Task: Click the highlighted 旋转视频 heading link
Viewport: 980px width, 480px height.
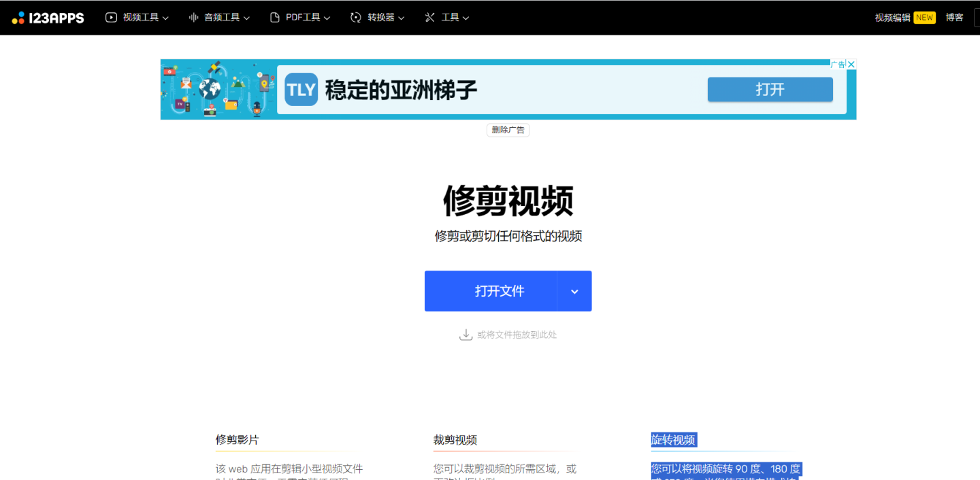Action: point(674,440)
